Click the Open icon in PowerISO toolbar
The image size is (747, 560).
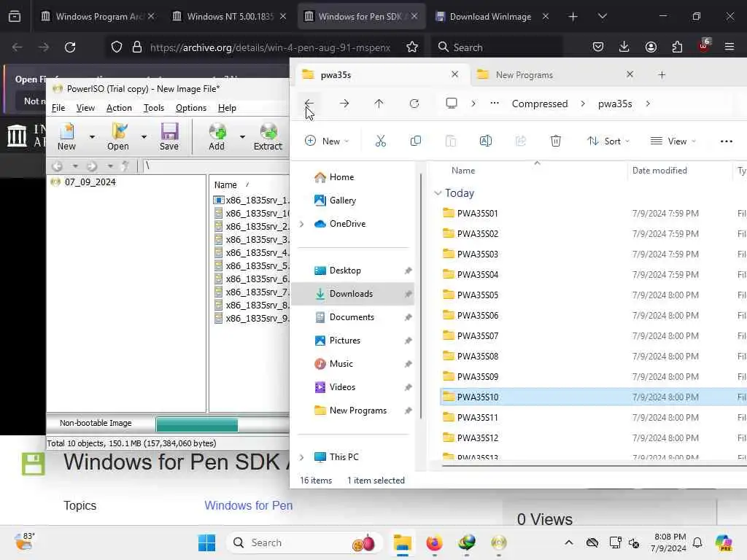[x=118, y=136]
